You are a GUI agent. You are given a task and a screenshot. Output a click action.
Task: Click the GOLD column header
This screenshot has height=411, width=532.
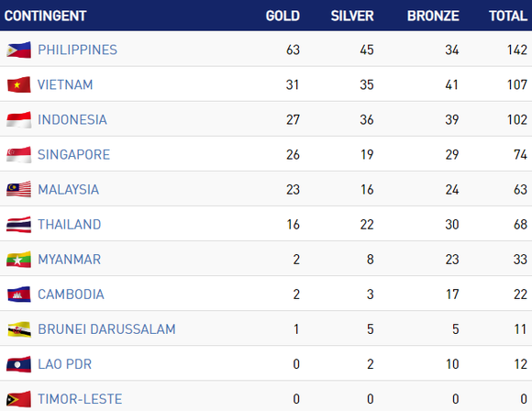[283, 16]
